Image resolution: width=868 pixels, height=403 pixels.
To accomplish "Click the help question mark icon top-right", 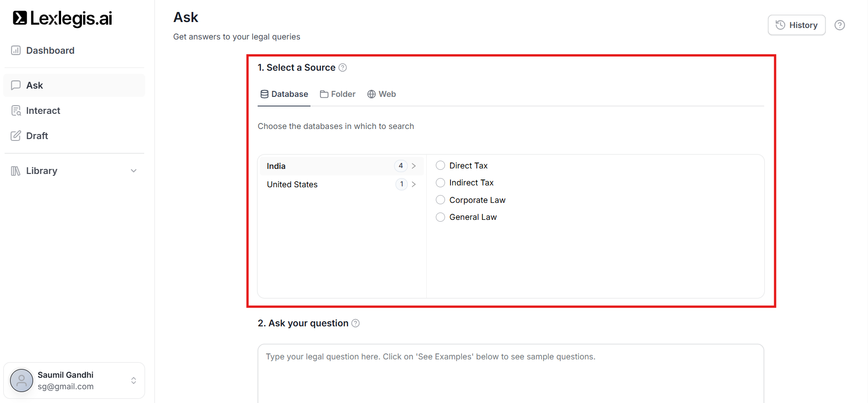I will point(840,25).
